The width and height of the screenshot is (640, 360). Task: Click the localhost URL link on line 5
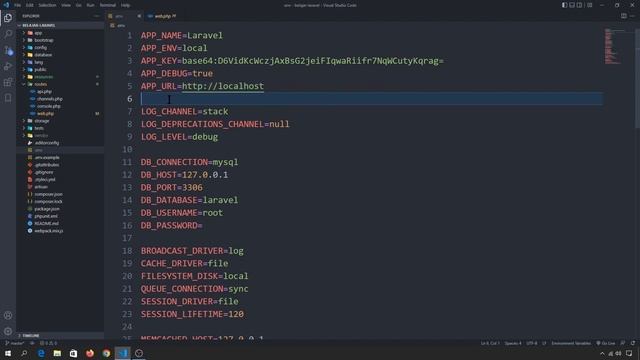click(x=223, y=86)
